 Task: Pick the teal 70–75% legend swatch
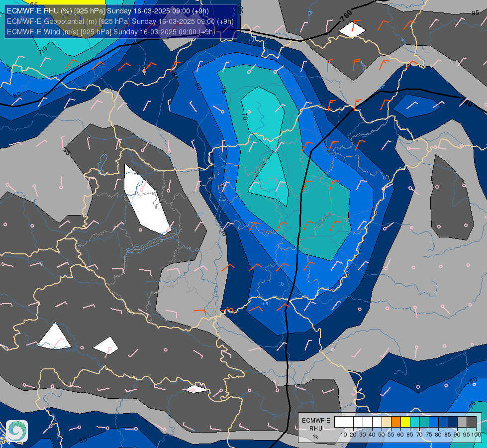(424, 422)
